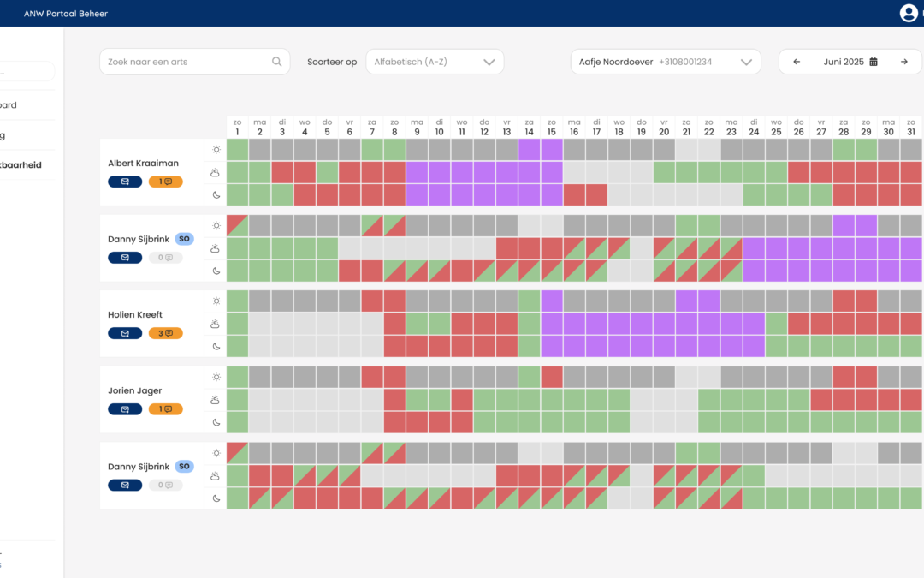924x578 pixels.
Task: Select Albert Kraaiman's red night cell on the 16th
Action: (x=574, y=194)
